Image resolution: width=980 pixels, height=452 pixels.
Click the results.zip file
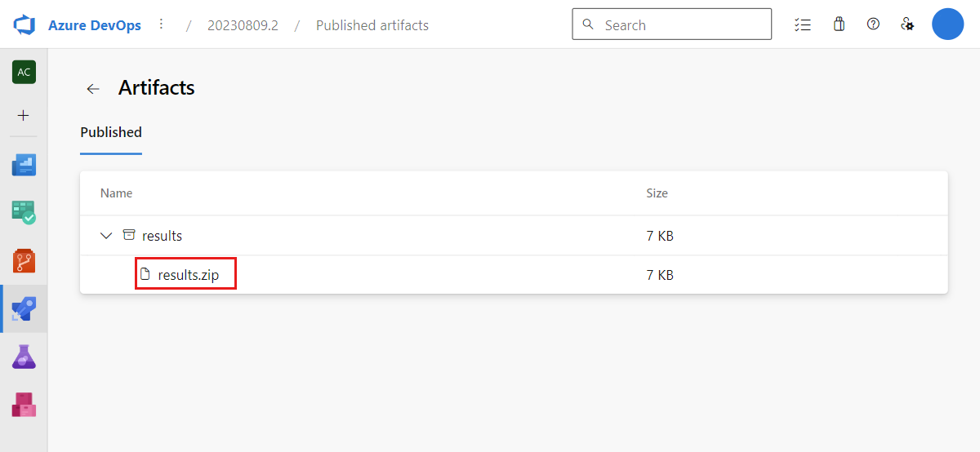[187, 275]
